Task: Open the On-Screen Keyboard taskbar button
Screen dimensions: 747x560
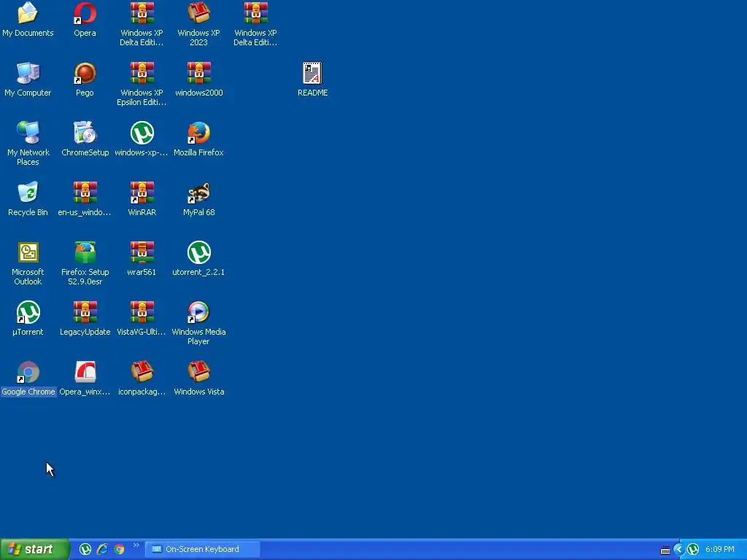Action: point(203,549)
